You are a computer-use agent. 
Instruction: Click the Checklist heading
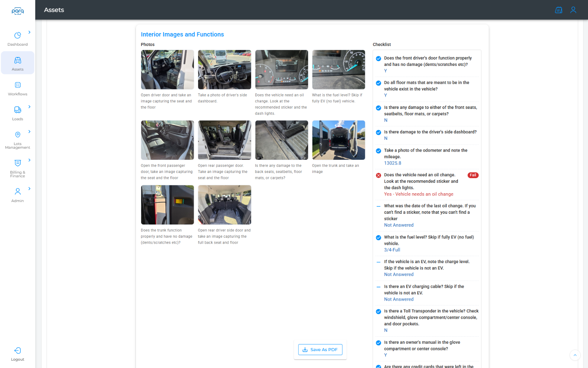(x=382, y=45)
